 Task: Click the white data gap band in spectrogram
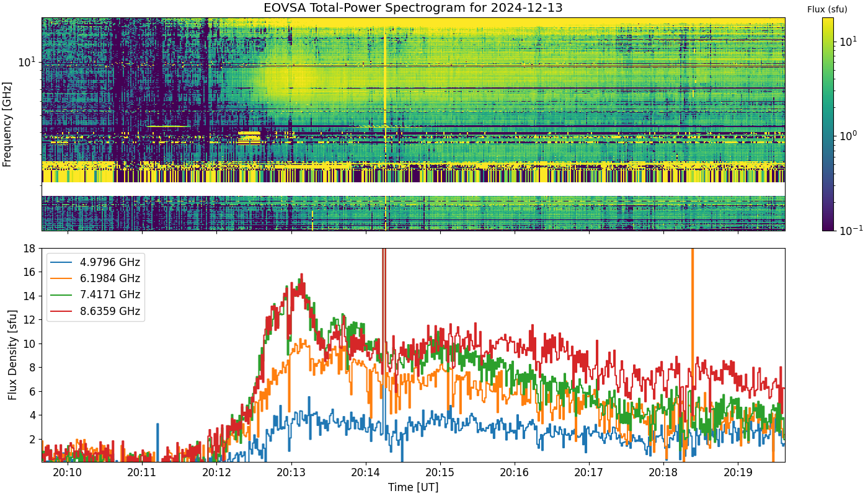(x=413, y=189)
